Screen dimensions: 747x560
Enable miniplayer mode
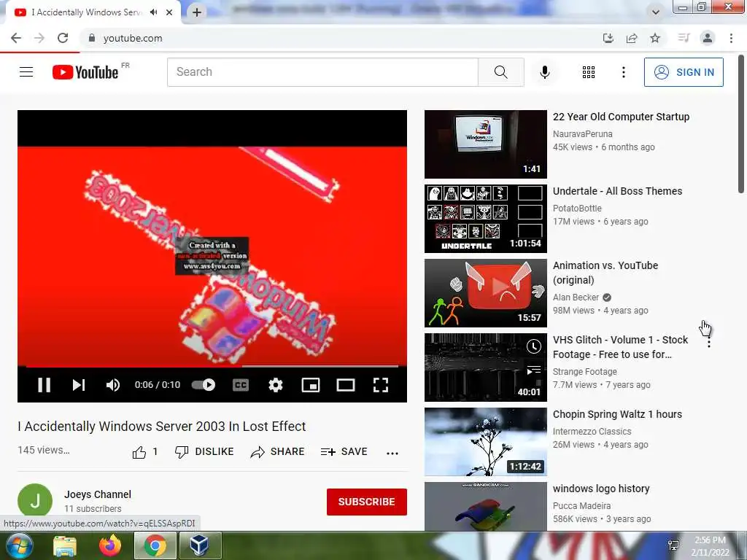click(311, 385)
